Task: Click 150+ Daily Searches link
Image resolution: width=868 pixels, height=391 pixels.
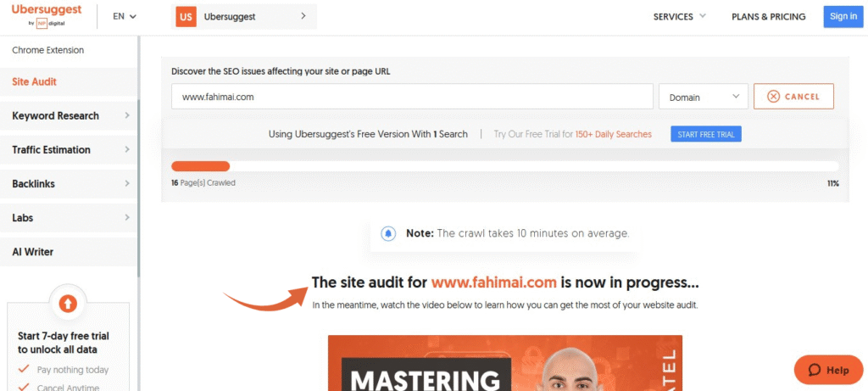Action: click(x=614, y=134)
